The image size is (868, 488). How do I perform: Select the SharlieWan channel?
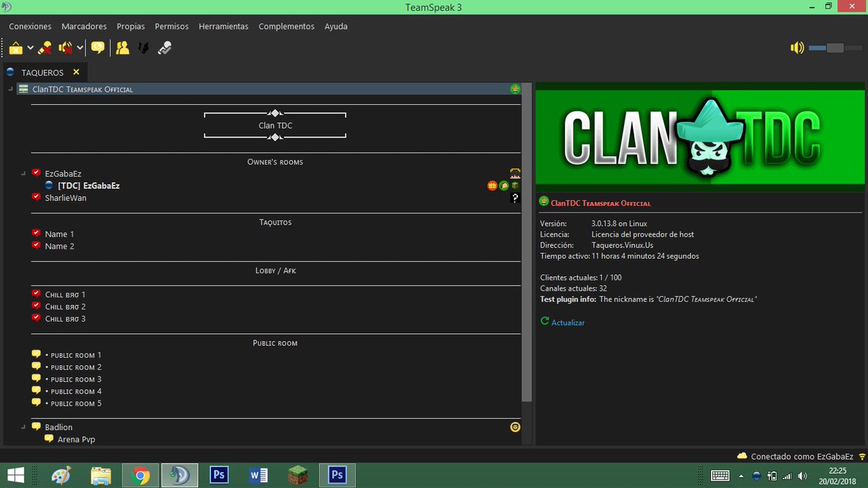(65, 197)
